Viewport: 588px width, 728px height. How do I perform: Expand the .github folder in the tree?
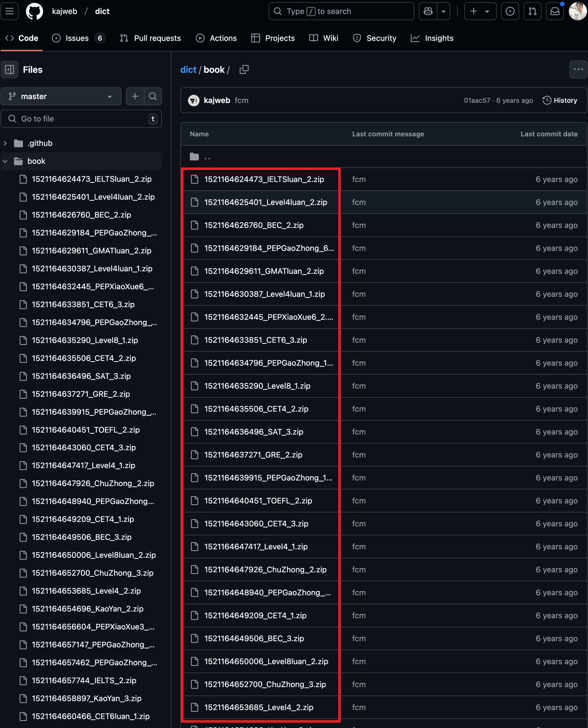click(5, 143)
